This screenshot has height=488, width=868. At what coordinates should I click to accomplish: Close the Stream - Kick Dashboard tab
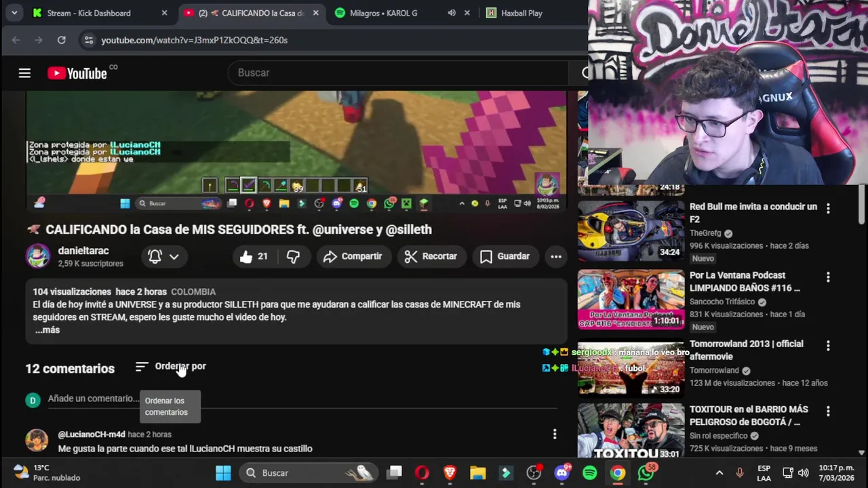(x=164, y=13)
